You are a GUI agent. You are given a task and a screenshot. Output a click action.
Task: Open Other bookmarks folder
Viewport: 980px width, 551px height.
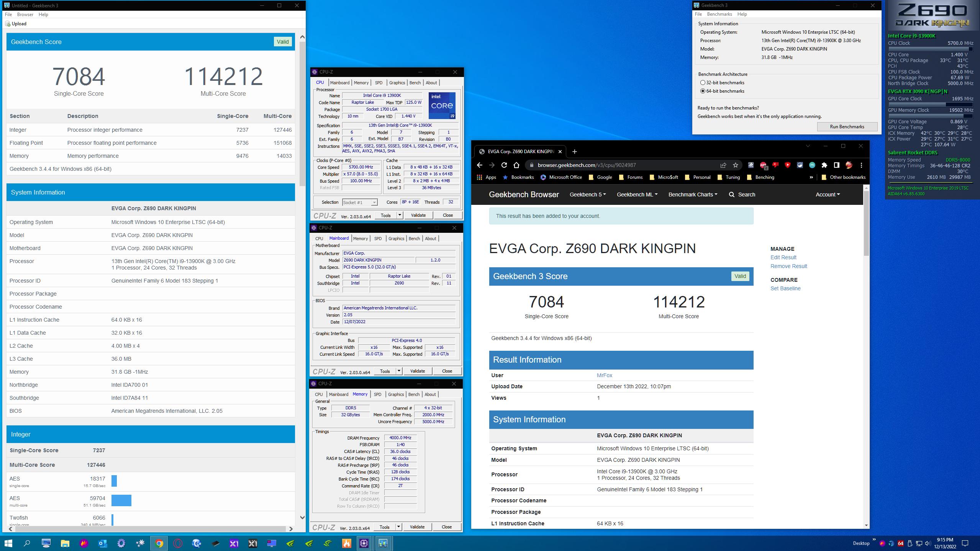[844, 177]
